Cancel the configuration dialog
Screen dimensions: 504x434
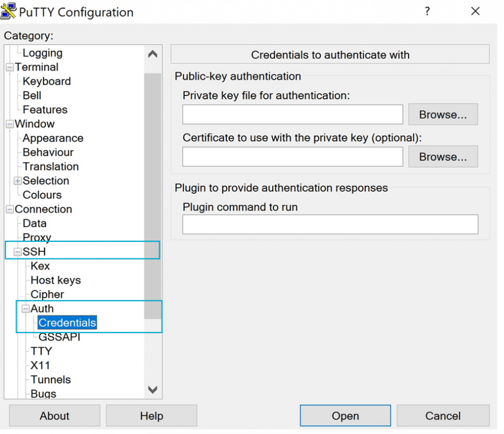443,416
